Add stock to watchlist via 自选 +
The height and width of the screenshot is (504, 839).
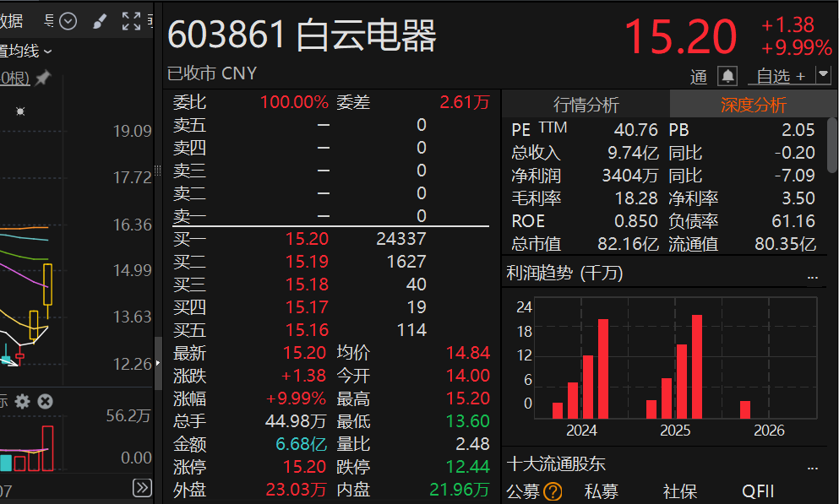tap(782, 77)
